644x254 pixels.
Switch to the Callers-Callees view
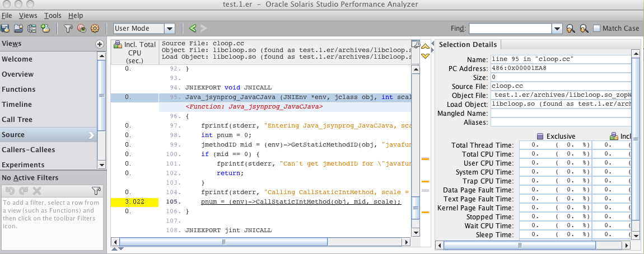49,150
